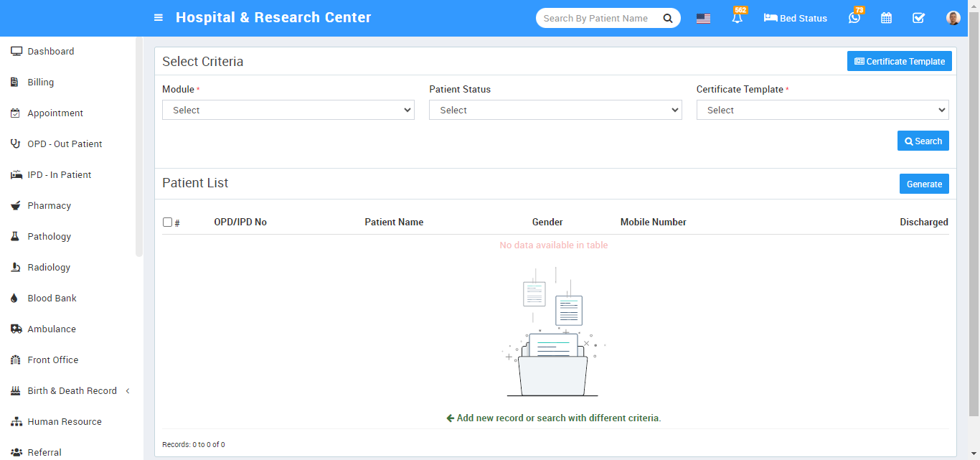
Task: Expand Birth & Death Record menu
Action: [72, 391]
